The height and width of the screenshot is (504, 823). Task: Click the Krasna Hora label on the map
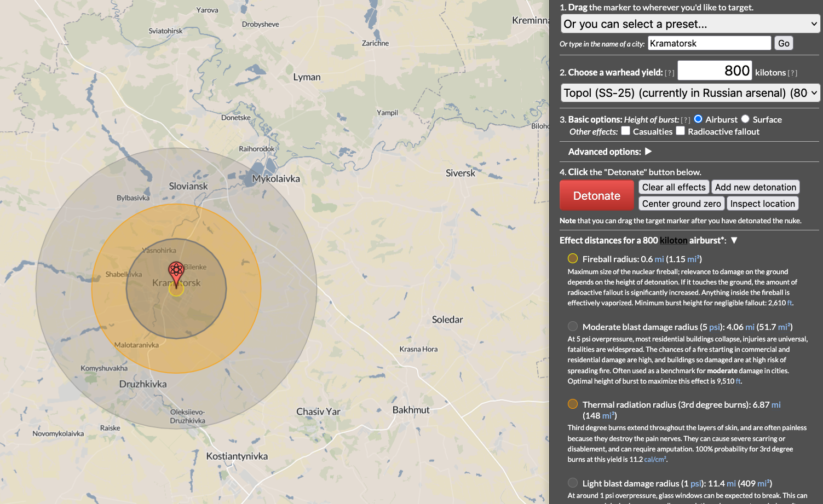click(418, 349)
